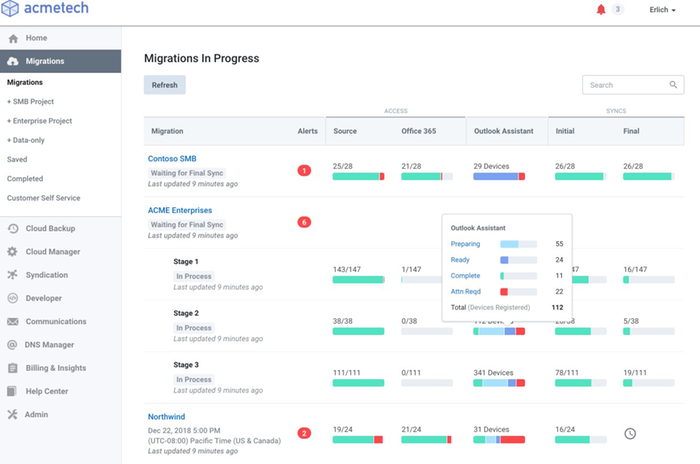Click into the Search input field
The width and height of the screenshot is (700, 464).
coord(625,86)
